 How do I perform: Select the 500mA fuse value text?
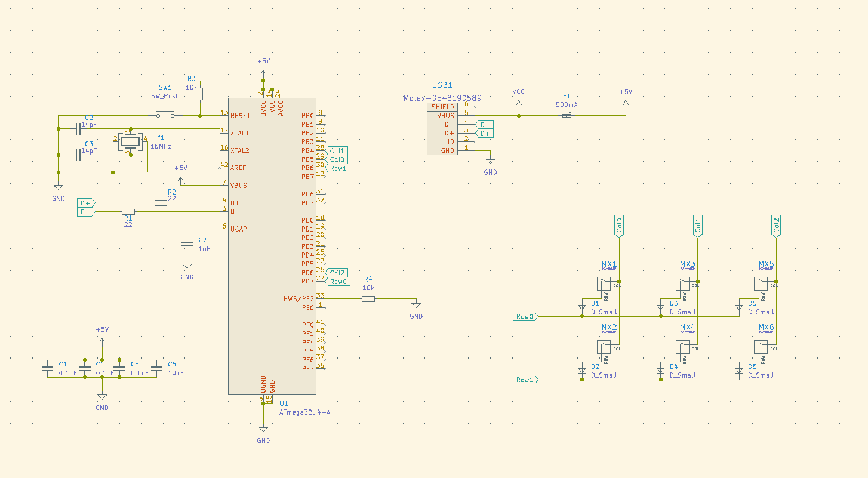tap(567, 104)
